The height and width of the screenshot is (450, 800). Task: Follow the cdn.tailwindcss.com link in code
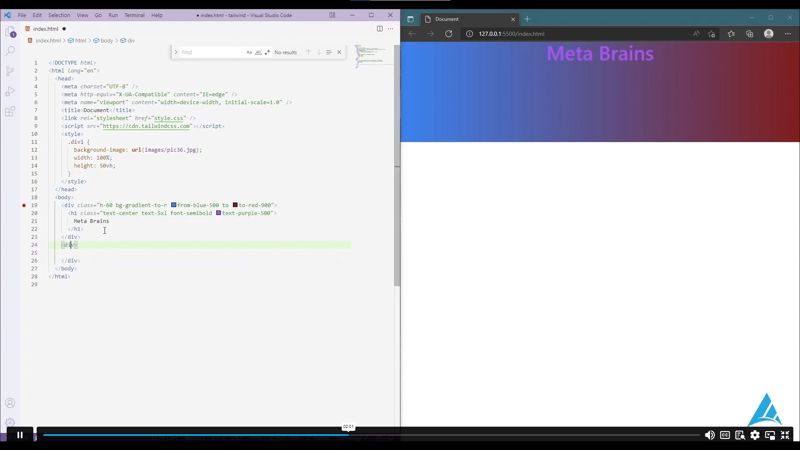click(146, 126)
